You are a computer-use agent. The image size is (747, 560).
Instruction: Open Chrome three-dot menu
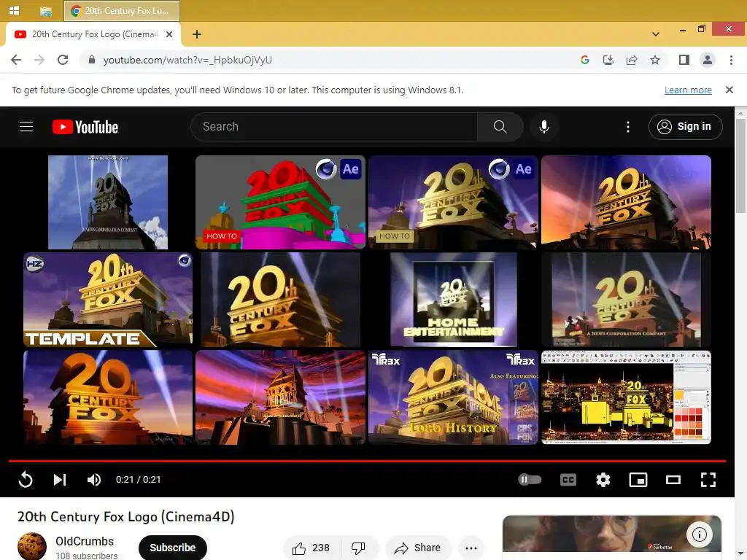[x=731, y=60]
